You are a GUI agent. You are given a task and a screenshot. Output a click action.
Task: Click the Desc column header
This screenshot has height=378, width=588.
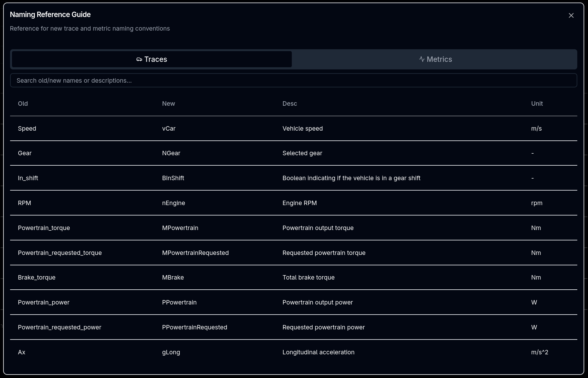coord(290,103)
